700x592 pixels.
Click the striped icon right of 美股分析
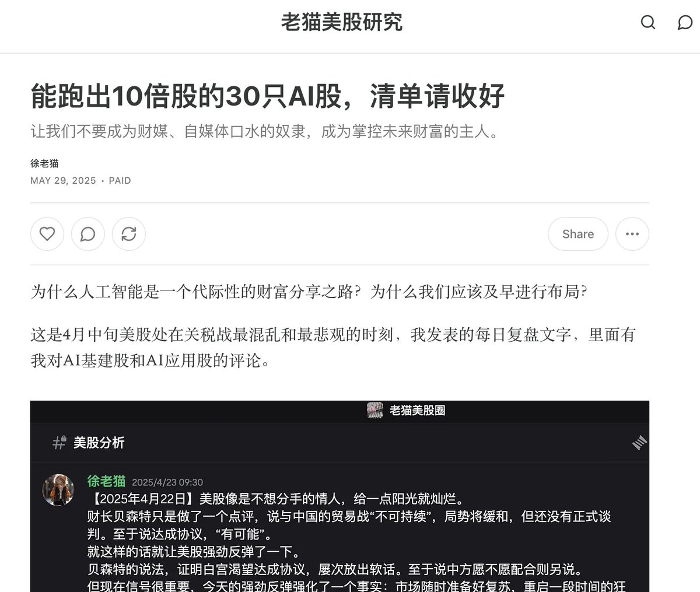coord(640,443)
